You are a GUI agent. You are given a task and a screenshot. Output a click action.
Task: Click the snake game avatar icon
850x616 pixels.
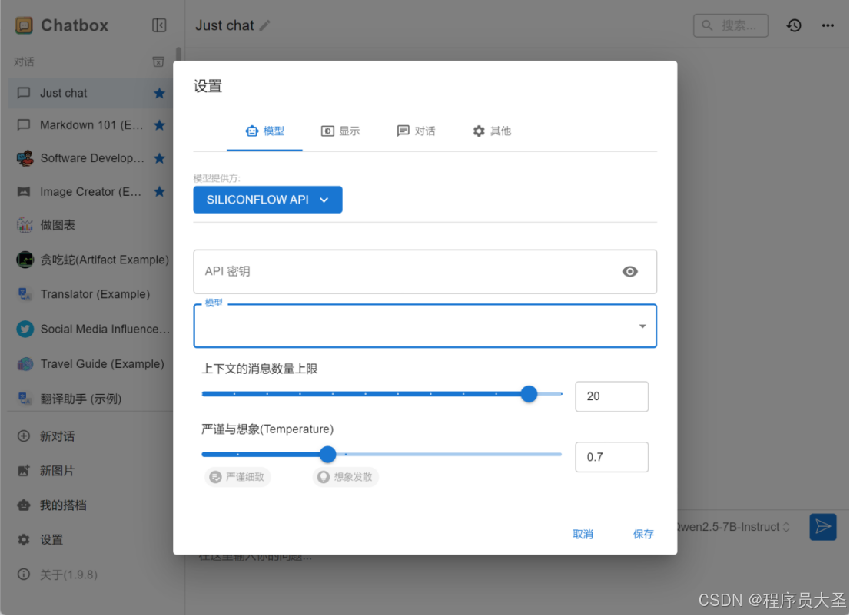[25, 260]
